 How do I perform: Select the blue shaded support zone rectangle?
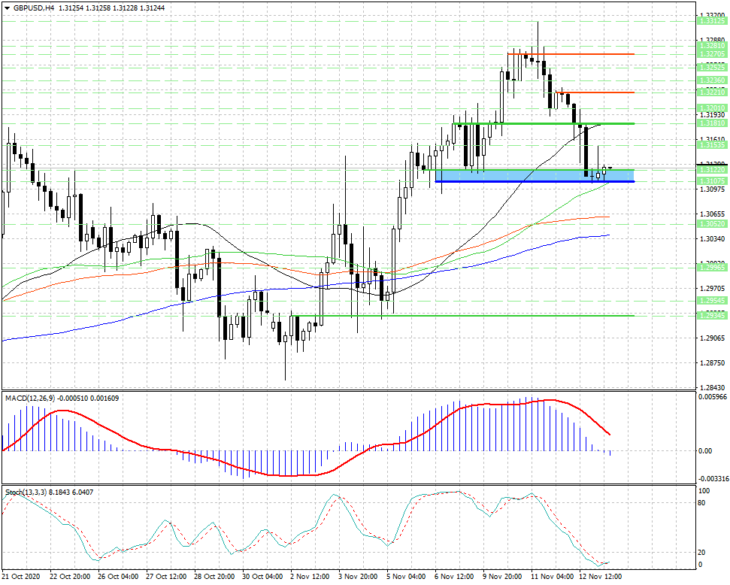(534, 175)
